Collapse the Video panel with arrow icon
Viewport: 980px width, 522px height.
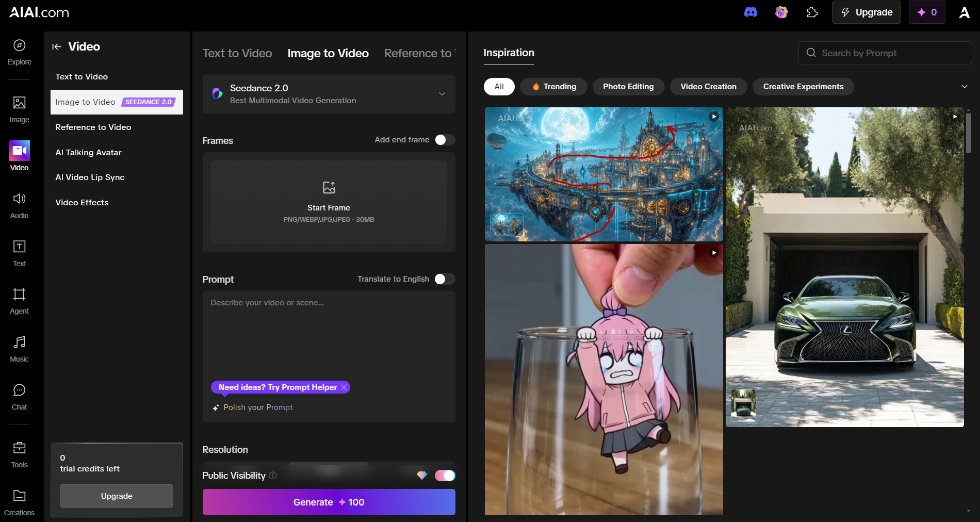(57, 47)
